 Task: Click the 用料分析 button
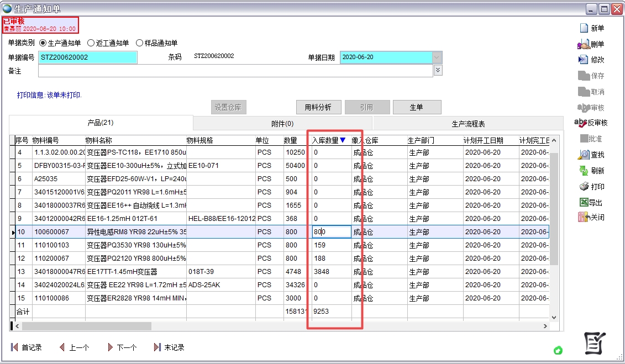(318, 107)
